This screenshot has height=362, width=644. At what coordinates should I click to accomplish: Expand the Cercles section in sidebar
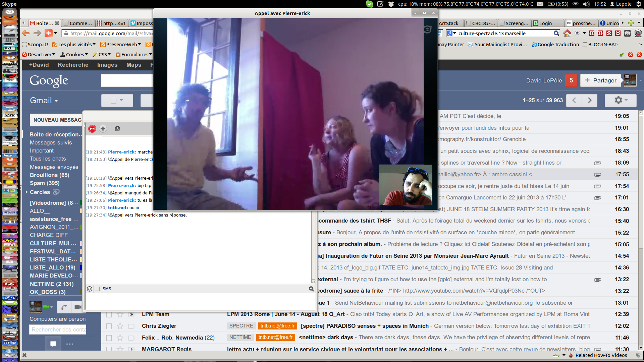(27, 192)
